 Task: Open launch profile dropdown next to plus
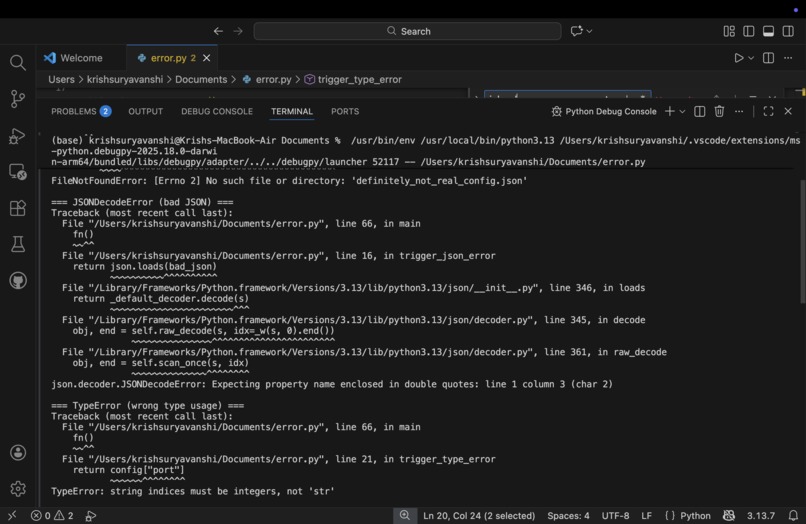coord(682,112)
